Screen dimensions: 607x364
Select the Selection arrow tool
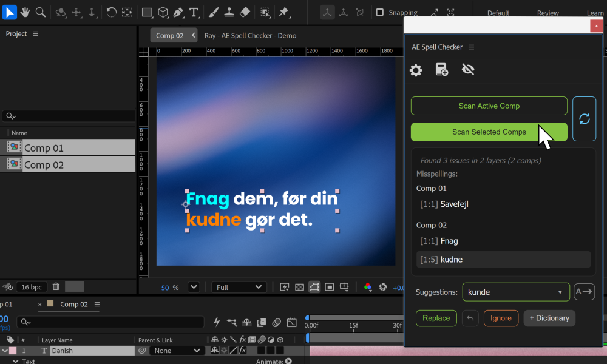9,12
